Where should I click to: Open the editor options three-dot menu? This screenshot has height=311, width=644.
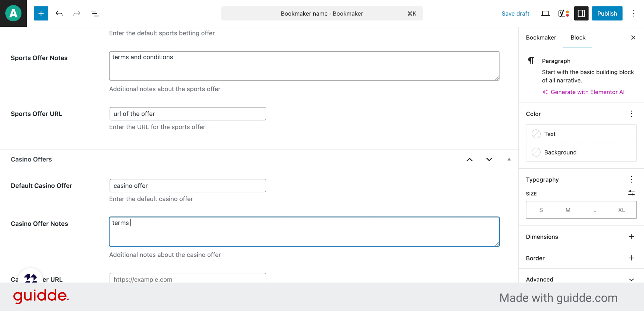tap(633, 13)
